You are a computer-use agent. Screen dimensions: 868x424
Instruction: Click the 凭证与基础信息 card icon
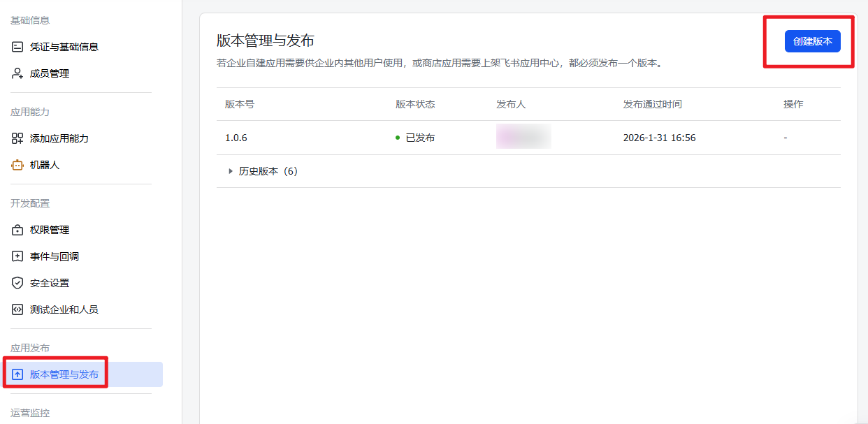(17, 47)
